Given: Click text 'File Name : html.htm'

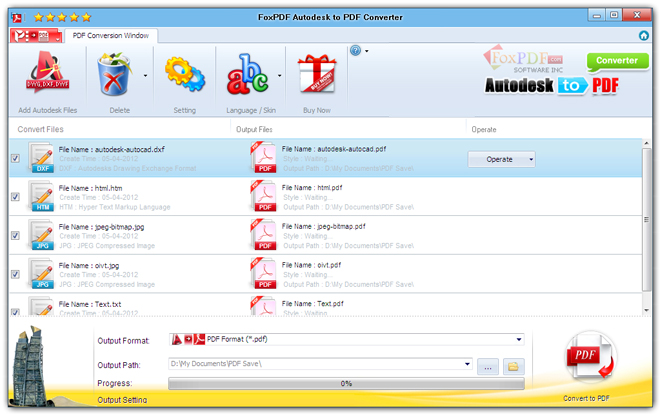Looking at the screenshot, I should pyautogui.click(x=90, y=188).
